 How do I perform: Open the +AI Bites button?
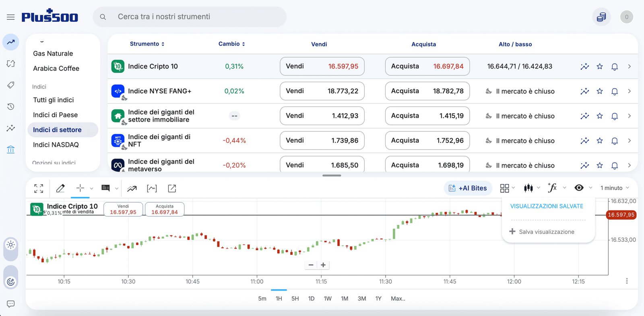[x=468, y=188]
